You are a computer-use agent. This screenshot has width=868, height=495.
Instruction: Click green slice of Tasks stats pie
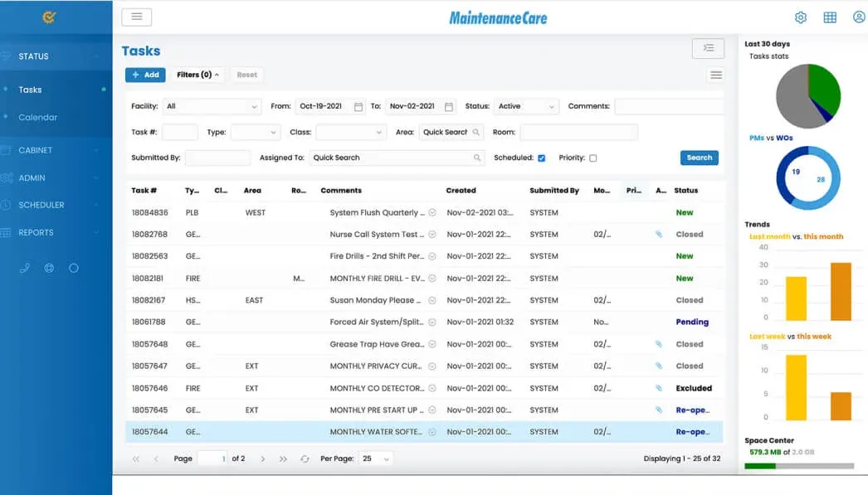pos(826,90)
